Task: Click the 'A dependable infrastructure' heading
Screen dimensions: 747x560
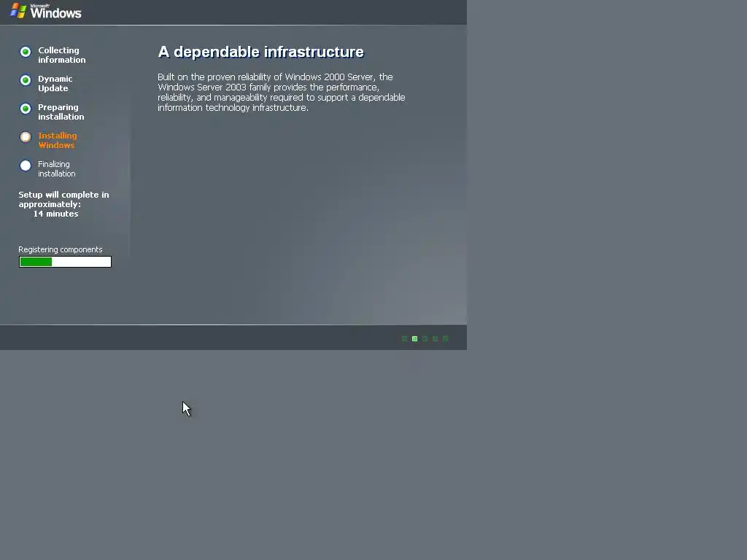Action: click(261, 52)
